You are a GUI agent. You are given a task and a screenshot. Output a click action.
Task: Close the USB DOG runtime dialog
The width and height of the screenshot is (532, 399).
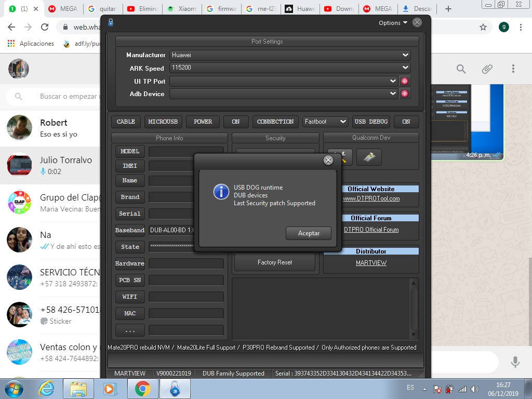pyautogui.click(x=328, y=160)
